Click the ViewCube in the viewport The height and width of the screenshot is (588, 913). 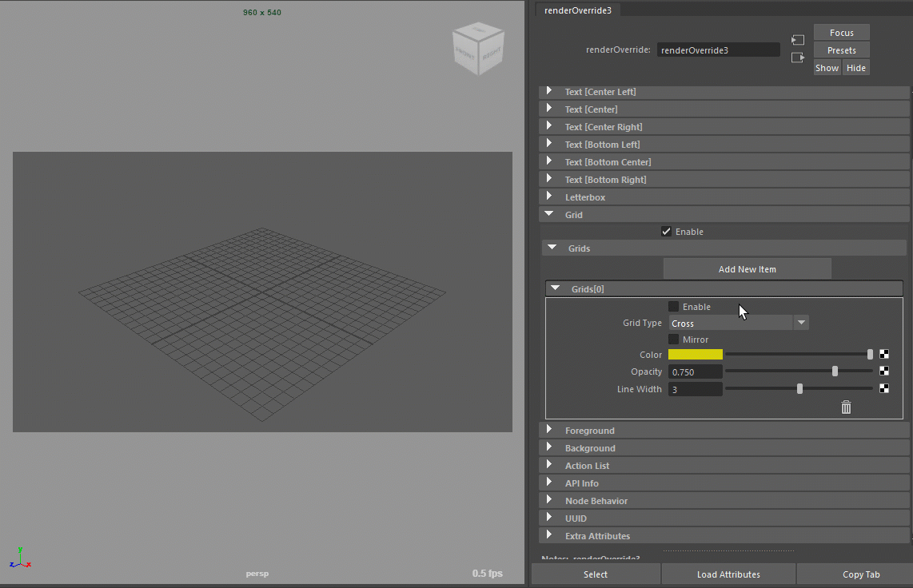(x=479, y=49)
